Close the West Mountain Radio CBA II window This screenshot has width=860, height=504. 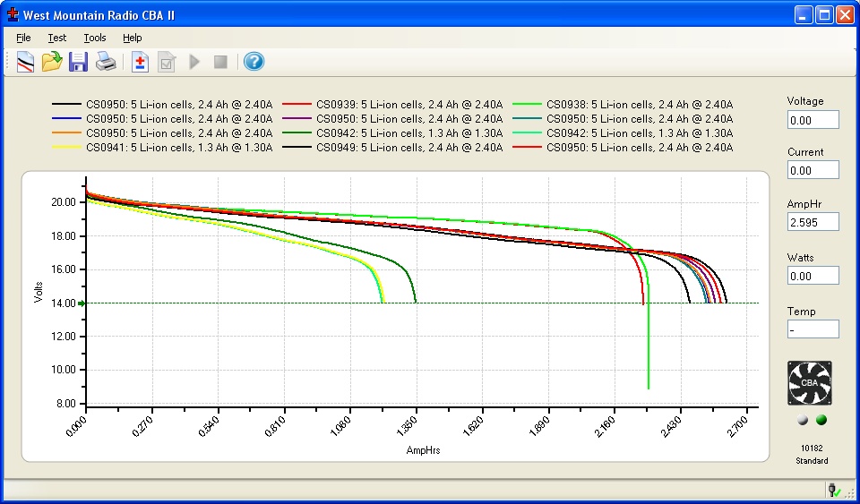click(x=844, y=15)
